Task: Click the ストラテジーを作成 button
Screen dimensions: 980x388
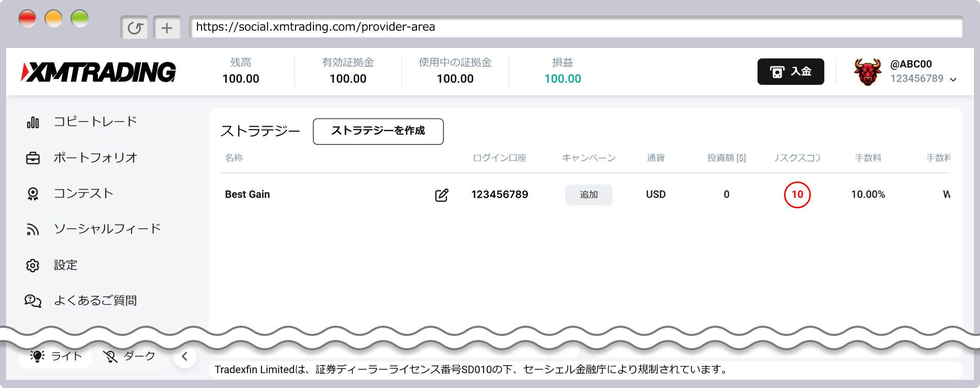Action: click(378, 131)
